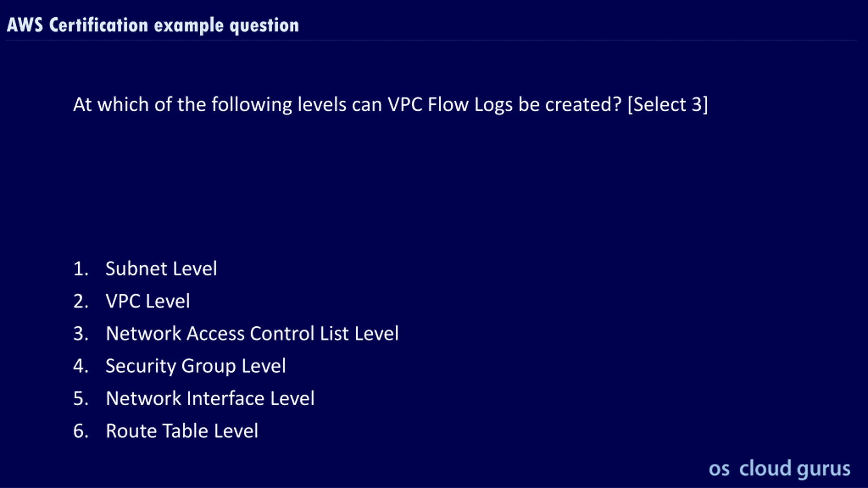Click the AWS Certification example question heading

pos(153,25)
